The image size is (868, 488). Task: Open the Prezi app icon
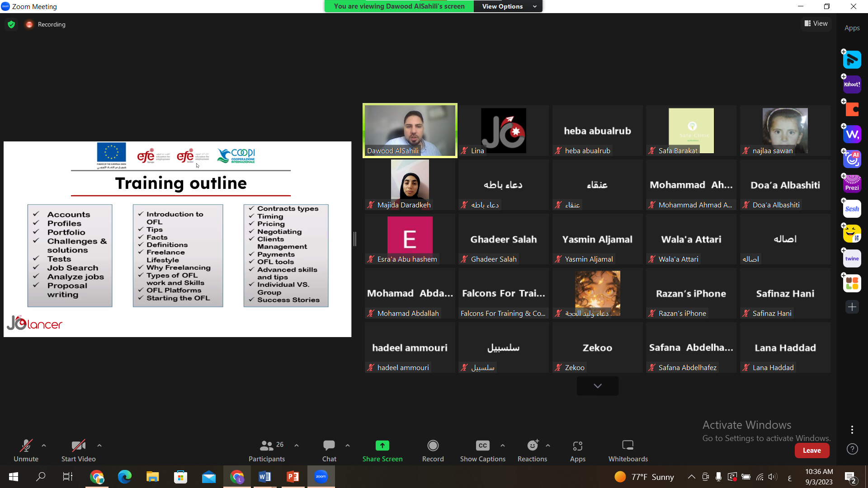[852, 184]
